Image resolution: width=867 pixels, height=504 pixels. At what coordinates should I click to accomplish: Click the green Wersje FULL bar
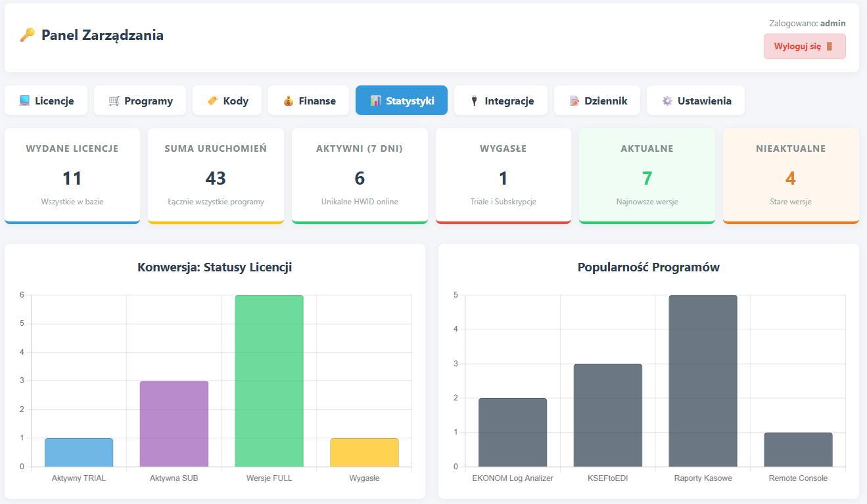(269, 381)
